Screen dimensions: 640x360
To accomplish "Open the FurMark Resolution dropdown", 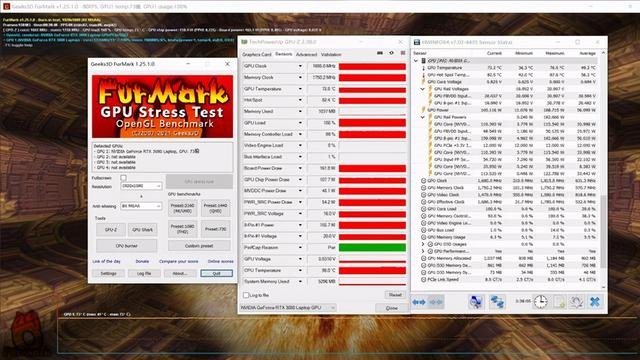I will (141, 186).
